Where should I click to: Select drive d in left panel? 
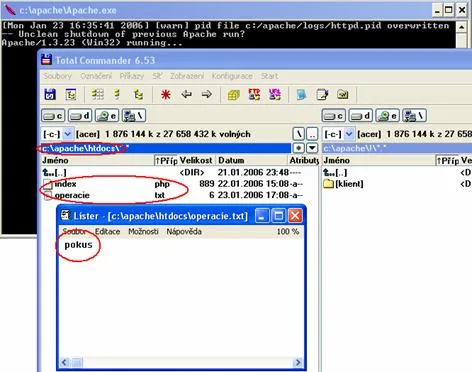coord(80,116)
